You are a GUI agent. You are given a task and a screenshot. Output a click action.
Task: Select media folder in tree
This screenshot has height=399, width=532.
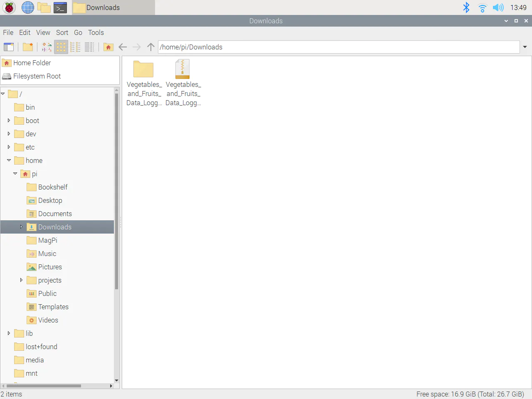29,360
